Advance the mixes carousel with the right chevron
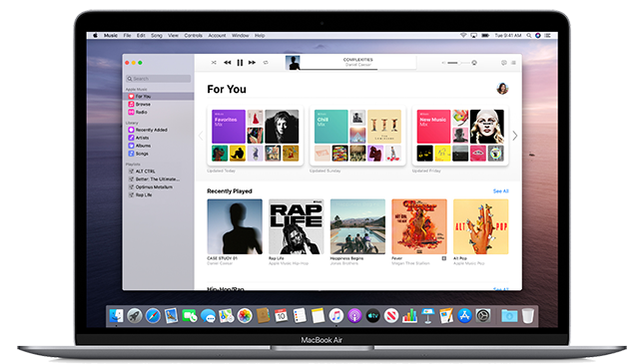The height and width of the screenshot is (364, 644). [x=515, y=136]
